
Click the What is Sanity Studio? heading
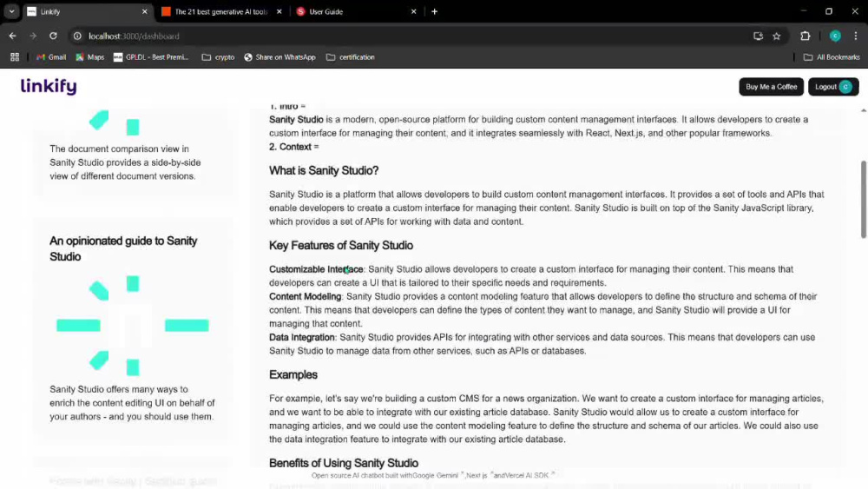coord(324,170)
